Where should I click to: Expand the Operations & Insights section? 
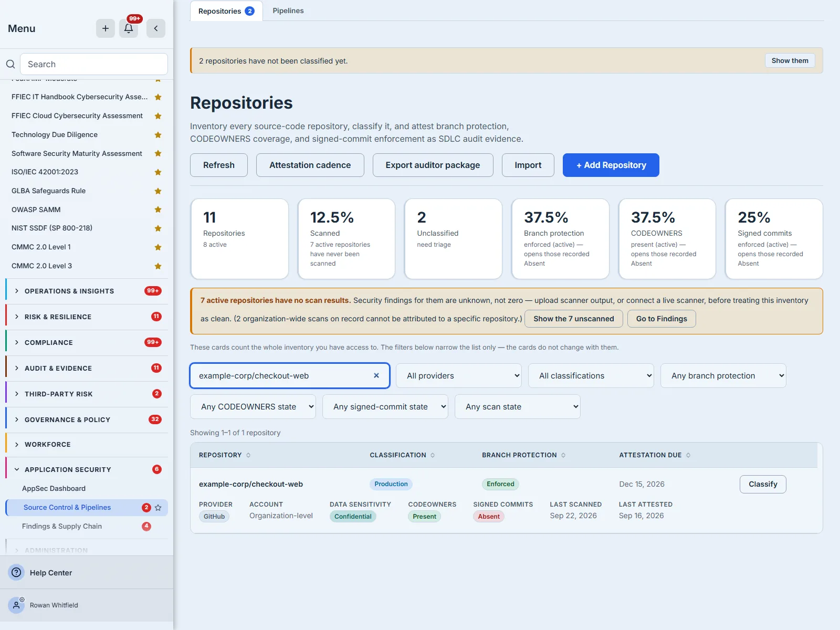87,291
